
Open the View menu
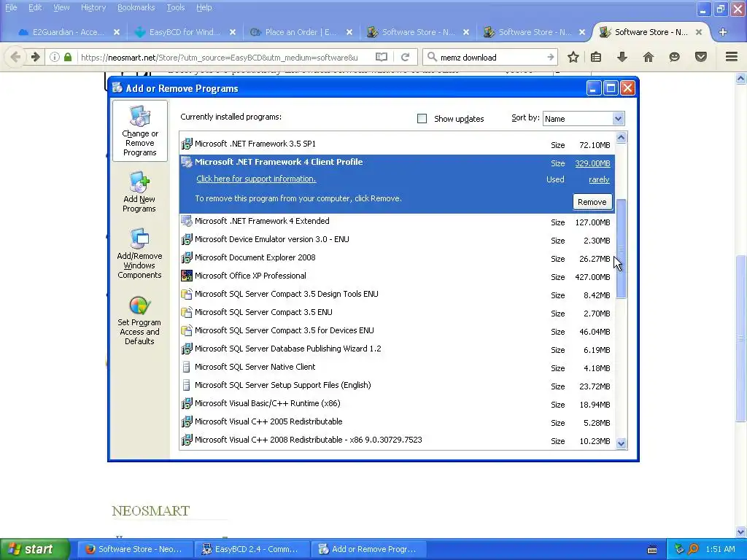[x=61, y=7]
